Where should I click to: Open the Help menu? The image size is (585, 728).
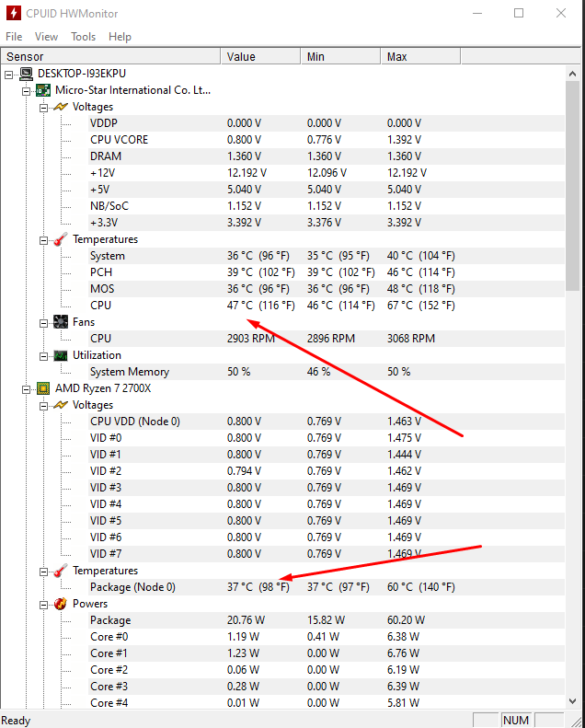pyautogui.click(x=120, y=37)
